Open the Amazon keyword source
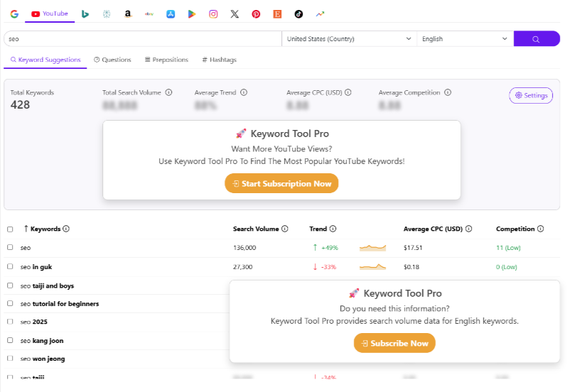Image resolution: width=572 pixels, height=392 pixels. [128, 14]
